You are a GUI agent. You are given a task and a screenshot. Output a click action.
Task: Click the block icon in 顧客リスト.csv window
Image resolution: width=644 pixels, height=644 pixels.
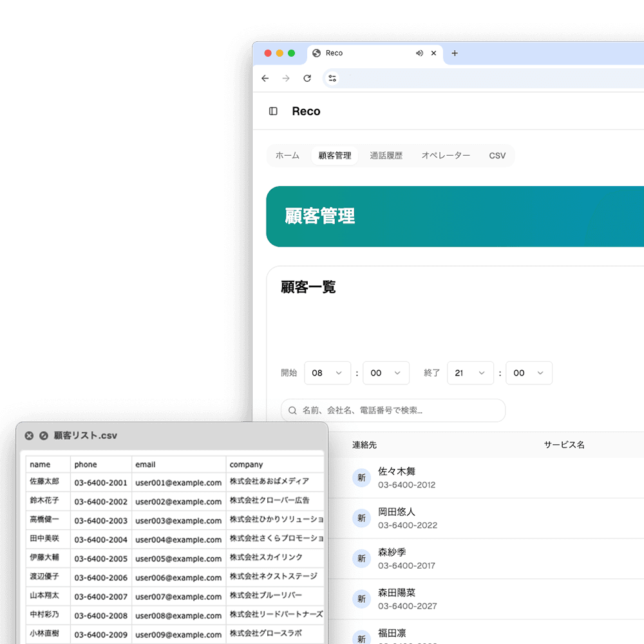pyautogui.click(x=43, y=435)
